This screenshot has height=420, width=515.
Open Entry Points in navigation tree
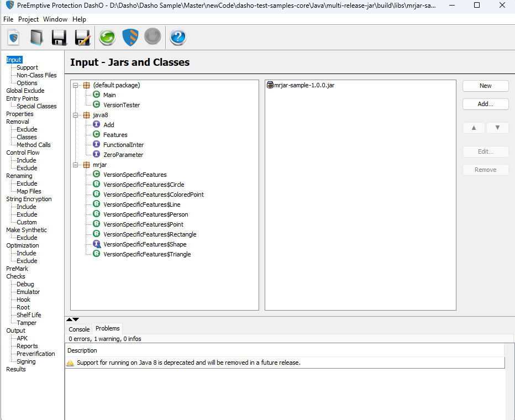pyautogui.click(x=22, y=98)
